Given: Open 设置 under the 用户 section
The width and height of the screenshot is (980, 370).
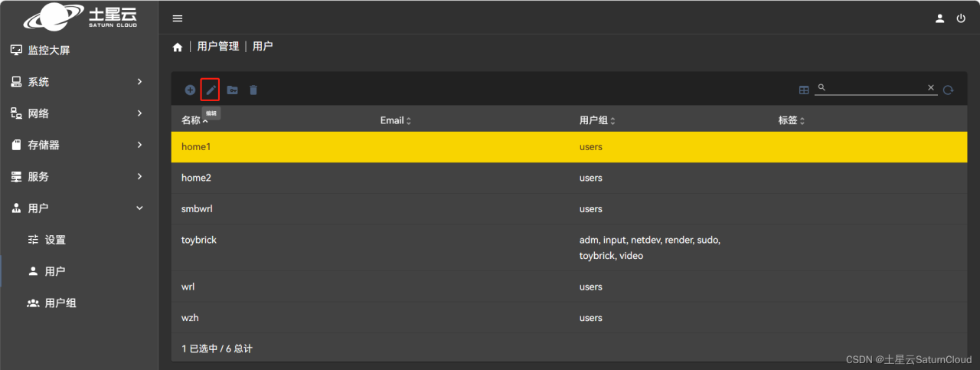Looking at the screenshot, I should tap(55, 240).
